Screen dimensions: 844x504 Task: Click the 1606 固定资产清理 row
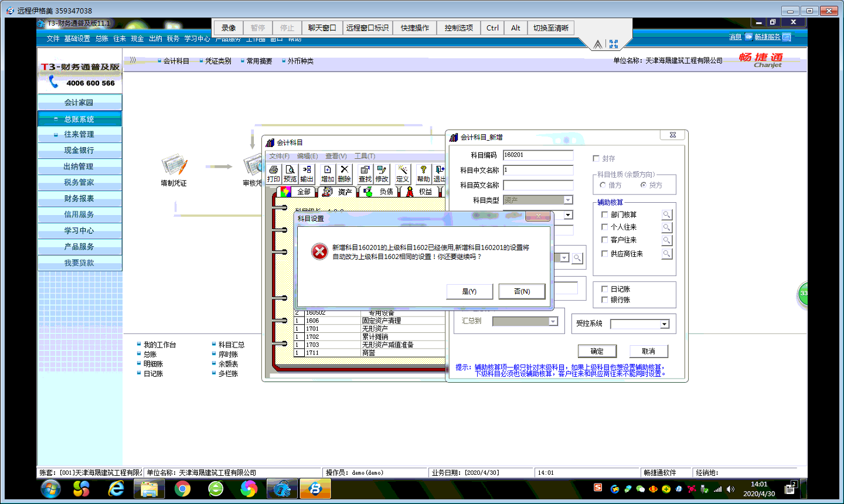click(369, 321)
